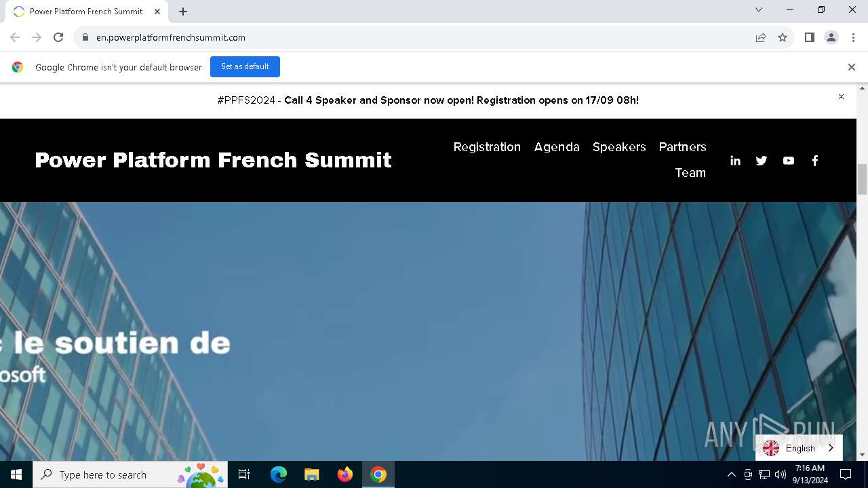Open the Team menu item
This screenshot has width=868, height=488.
[690, 173]
